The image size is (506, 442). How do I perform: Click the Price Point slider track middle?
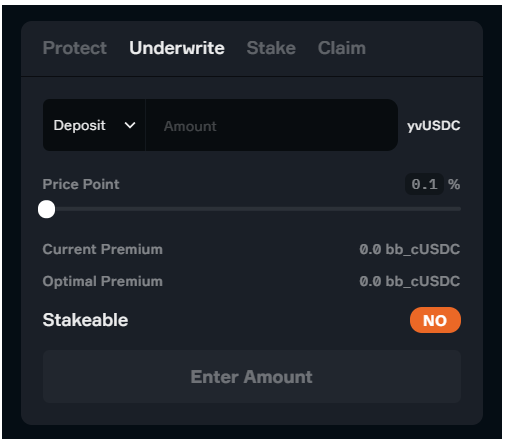(x=252, y=209)
